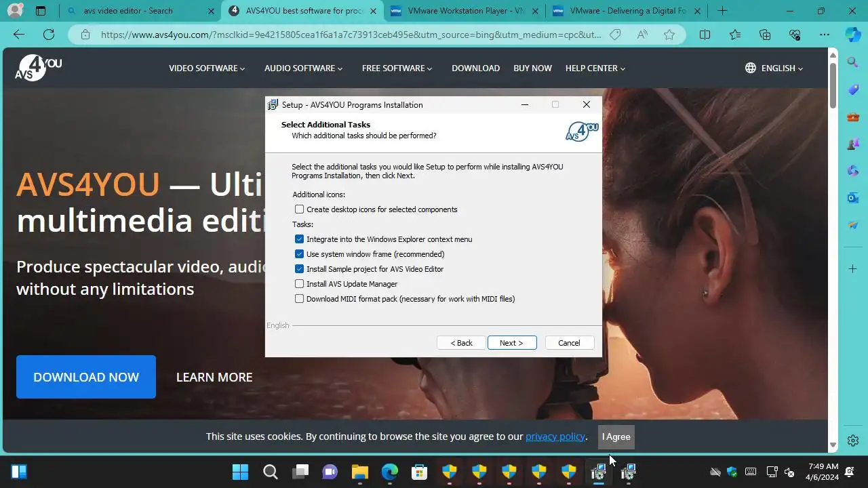Open the sidebar settings gear icon
Viewport: 868px width, 488px height.
click(x=853, y=441)
